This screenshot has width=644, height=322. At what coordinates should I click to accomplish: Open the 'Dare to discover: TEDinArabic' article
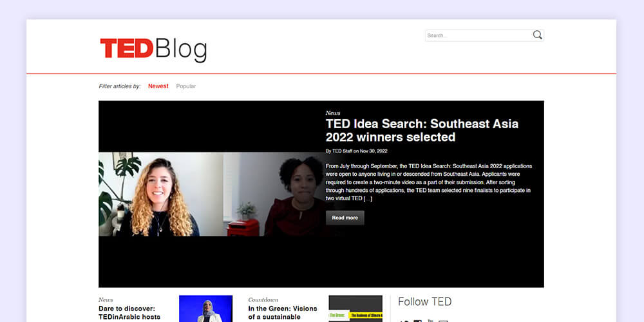coord(129,312)
